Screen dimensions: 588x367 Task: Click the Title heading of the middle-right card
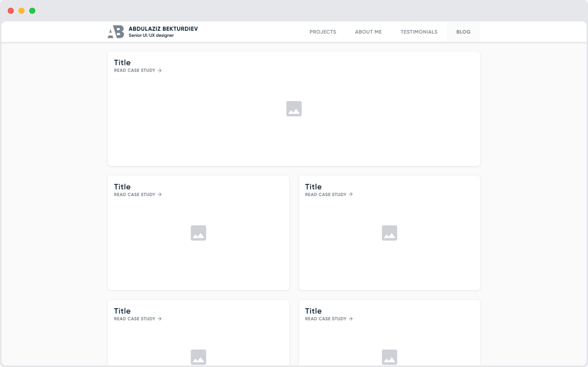point(313,187)
